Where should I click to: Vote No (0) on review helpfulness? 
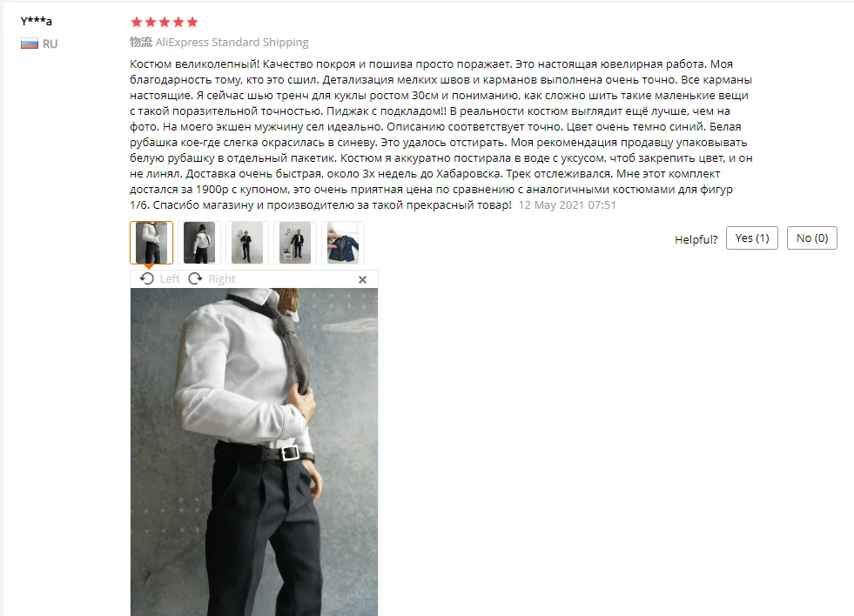click(811, 238)
